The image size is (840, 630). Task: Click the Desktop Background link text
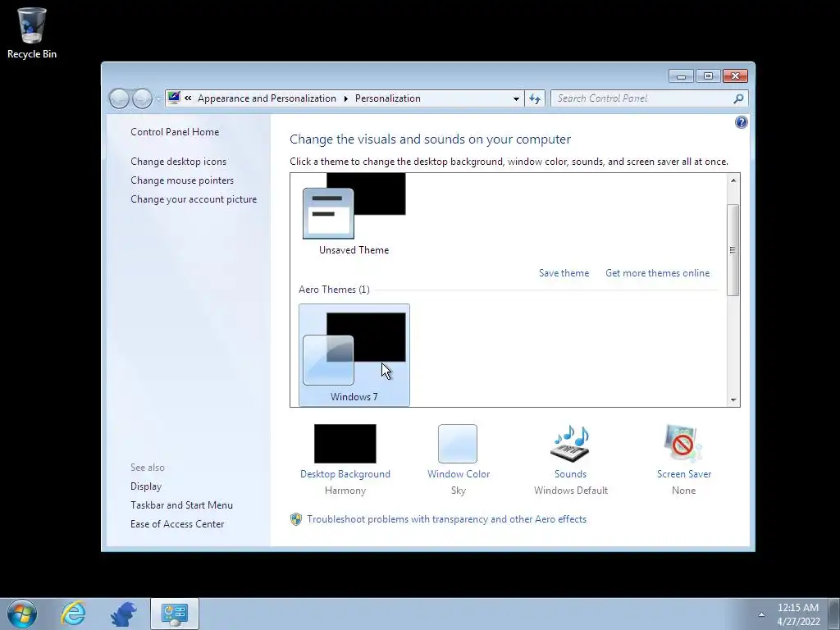click(345, 474)
